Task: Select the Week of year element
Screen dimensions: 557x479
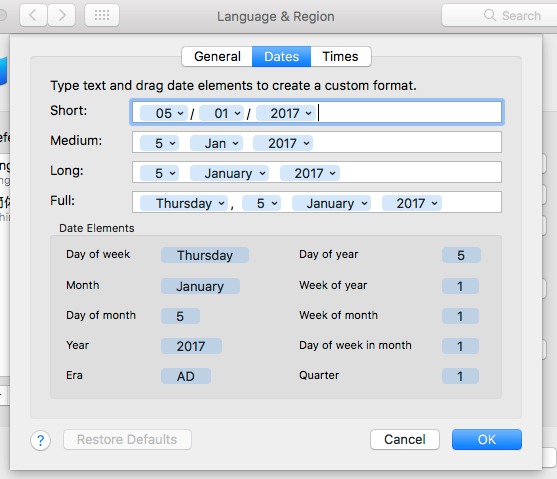Action: [x=460, y=286]
